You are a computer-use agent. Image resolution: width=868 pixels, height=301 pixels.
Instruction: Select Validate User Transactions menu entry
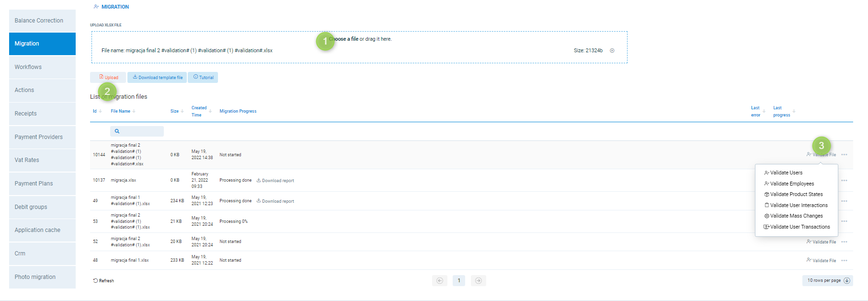(x=799, y=227)
